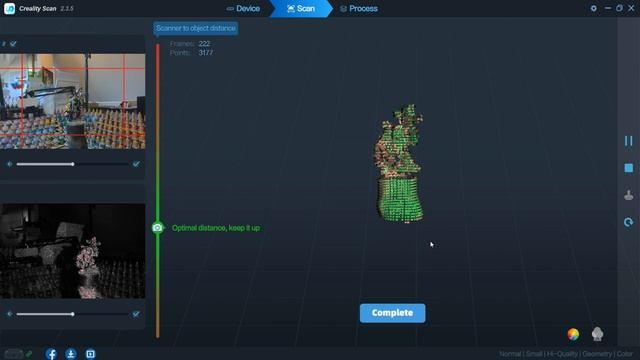Toggle the color texture display ball
640x360 pixels.
573,334
